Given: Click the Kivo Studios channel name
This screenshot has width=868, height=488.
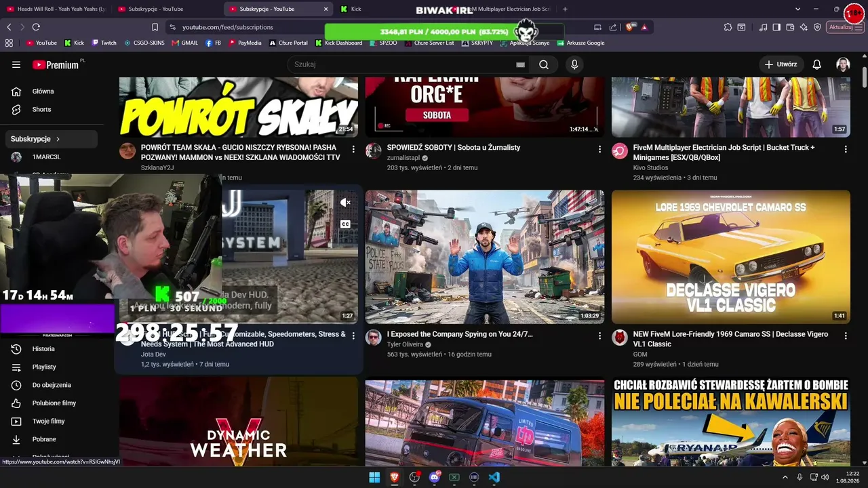Looking at the screenshot, I should pyautogui.click(x=650, y=167).
